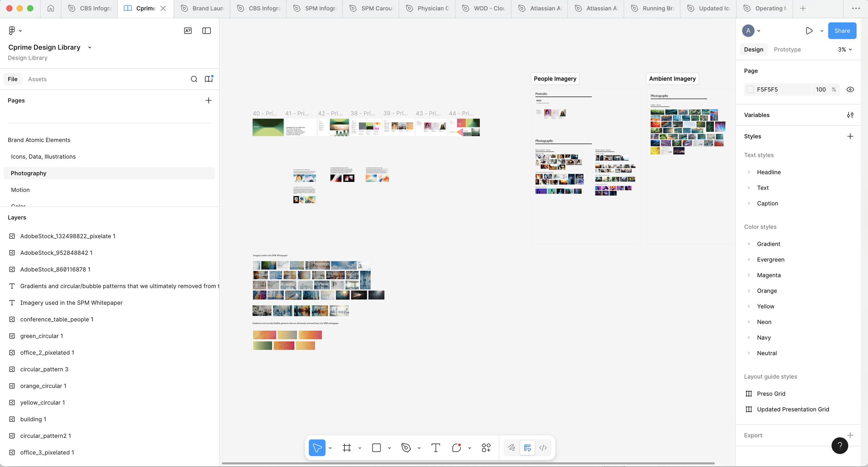Open the Variables settings icon
The width and height of the screenshot is (868, 467).
(850, 115)
